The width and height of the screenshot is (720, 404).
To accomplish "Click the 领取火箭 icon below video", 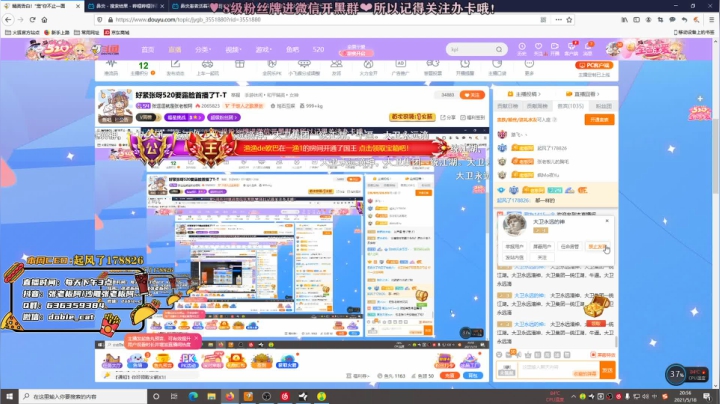I will click(x=287, y=361).
